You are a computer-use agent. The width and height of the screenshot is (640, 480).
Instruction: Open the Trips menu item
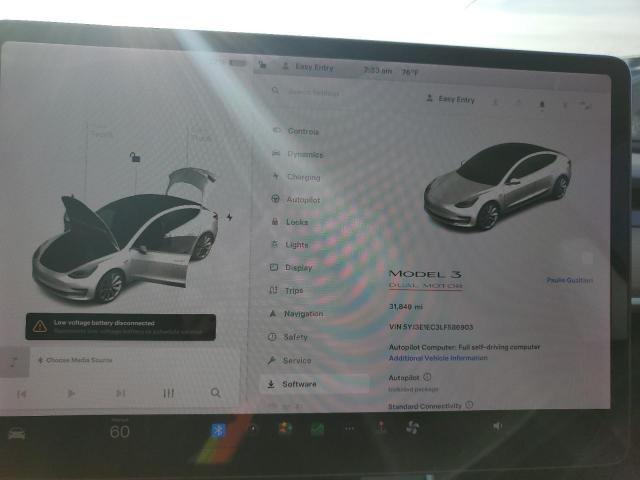point(287,291)
